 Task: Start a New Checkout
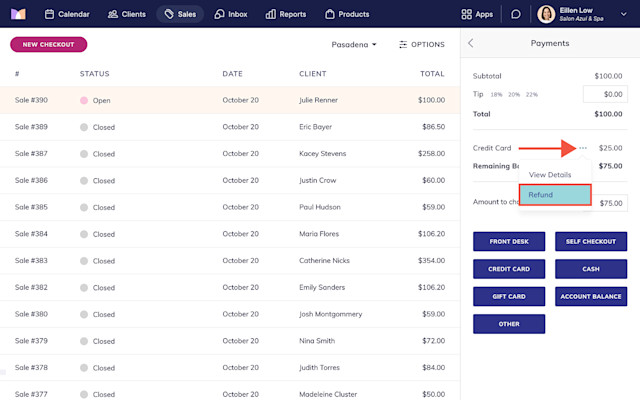[49, 44]
